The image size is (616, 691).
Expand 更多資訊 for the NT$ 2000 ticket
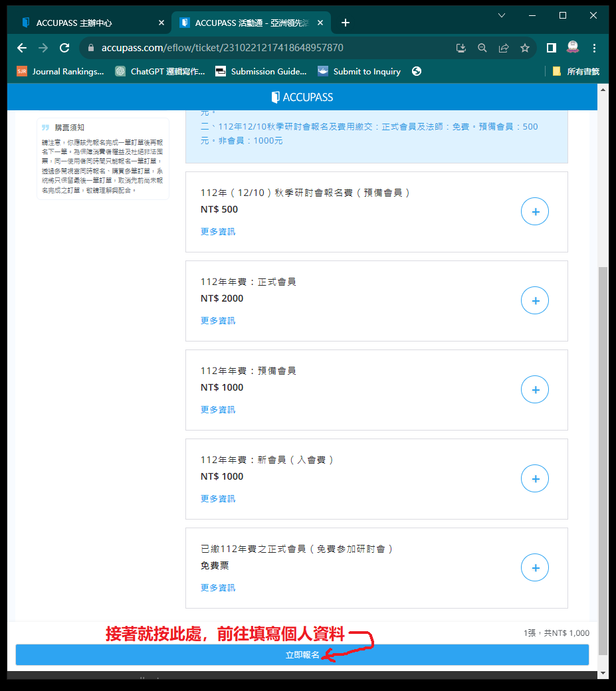[x=218, y=321]
